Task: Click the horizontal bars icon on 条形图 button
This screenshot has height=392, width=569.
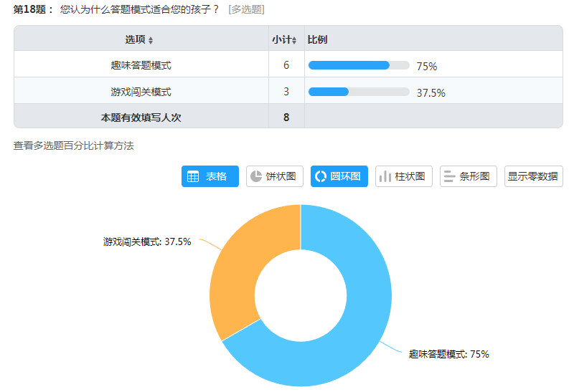Action: [450, 176]
